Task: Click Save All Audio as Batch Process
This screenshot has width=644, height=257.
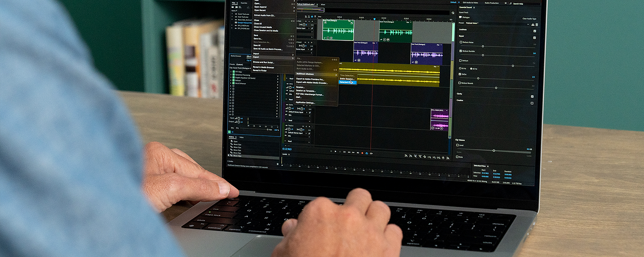Action: (x=268, y=49)
